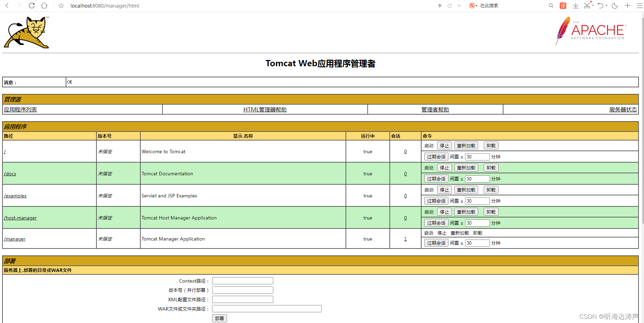Expand the screenshot tool dropdown arrow
The image size is (644, 323).
click(x=593, y=6)
